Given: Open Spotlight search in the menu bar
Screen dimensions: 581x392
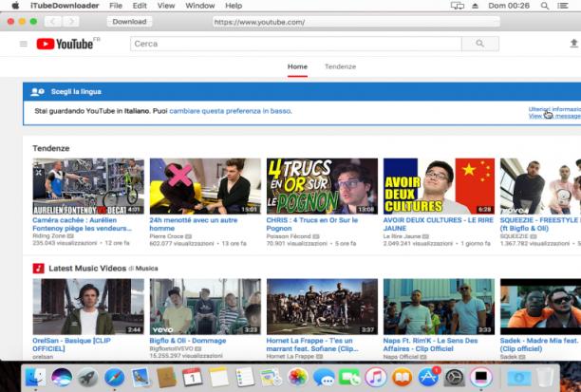Looking at the screenshot, I should [544, 6].
